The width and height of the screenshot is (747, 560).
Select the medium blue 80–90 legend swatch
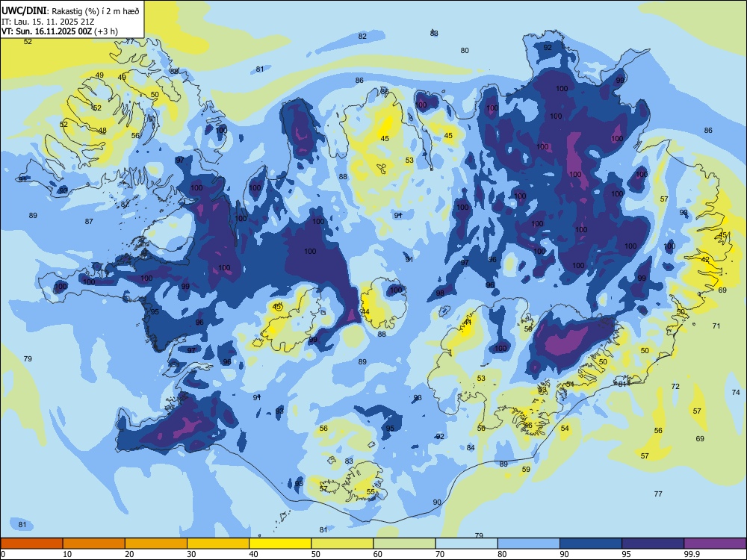coord(529,544)
